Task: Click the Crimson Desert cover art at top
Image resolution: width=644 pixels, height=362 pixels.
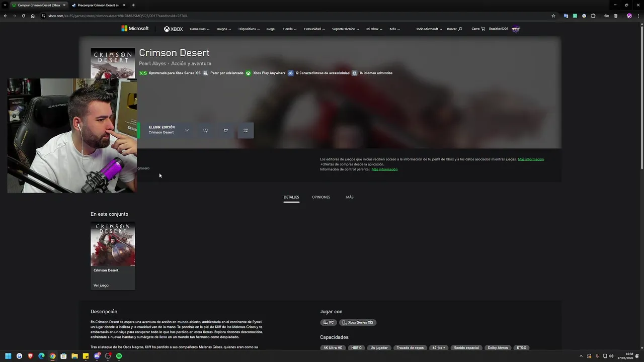Action: [x=113, y=63]
